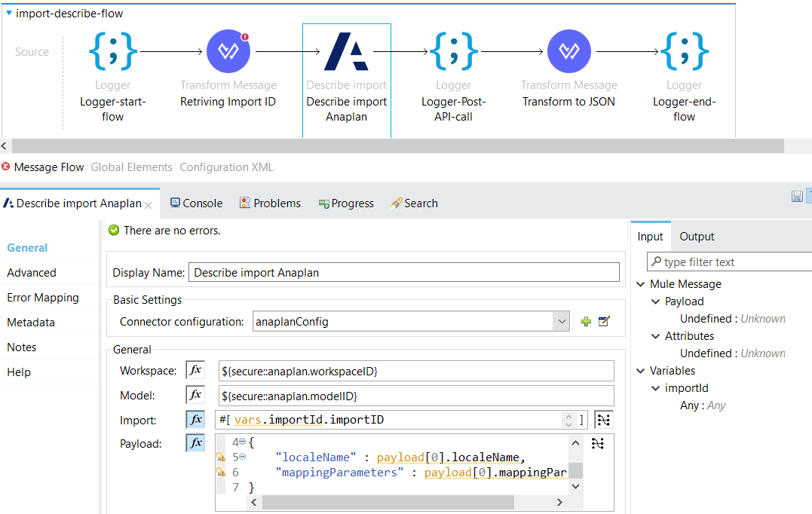Select the Retriving Import ID transform icon
Image resolution: width=812 pixels, height=514 pixels.
click(228, 51)
